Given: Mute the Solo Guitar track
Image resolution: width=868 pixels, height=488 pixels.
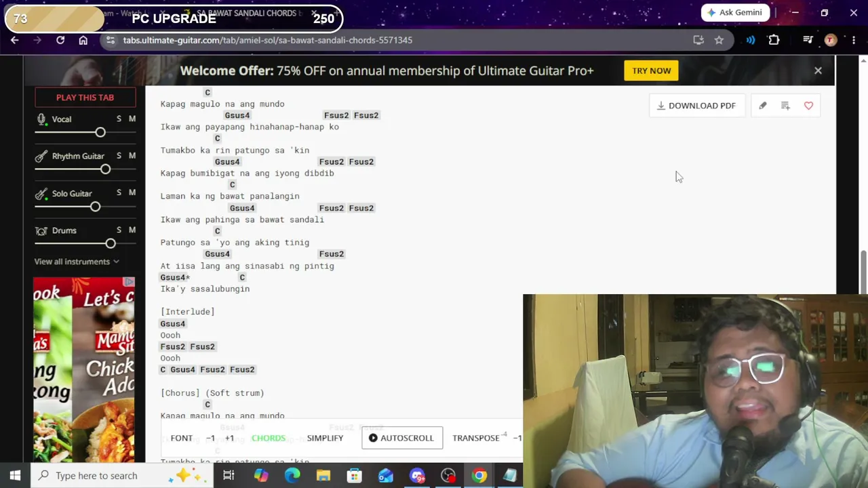Looking at the screenshot, I should pos(132,192).
